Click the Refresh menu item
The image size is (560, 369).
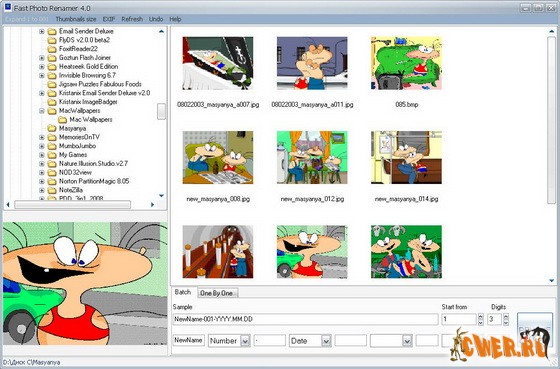pos(132,19)
